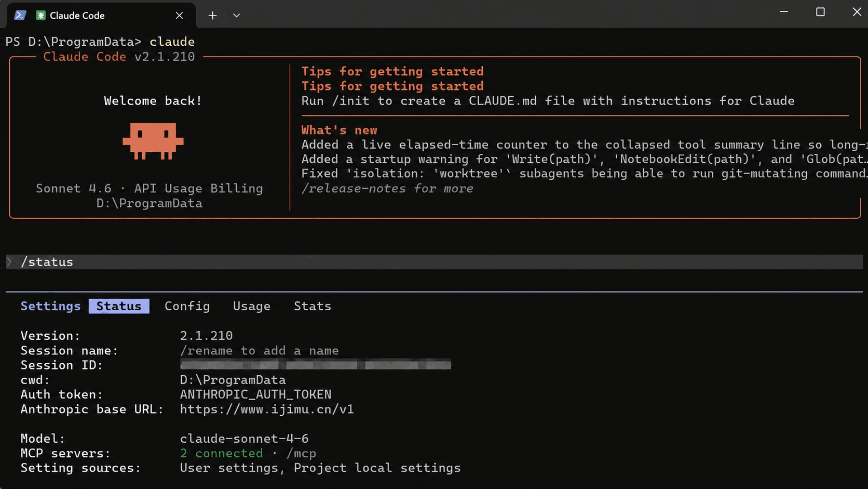Image resolution: width=868 pixels, height=489 pixels.
Task: Open the Config tab
Action: tap(187, 306)
